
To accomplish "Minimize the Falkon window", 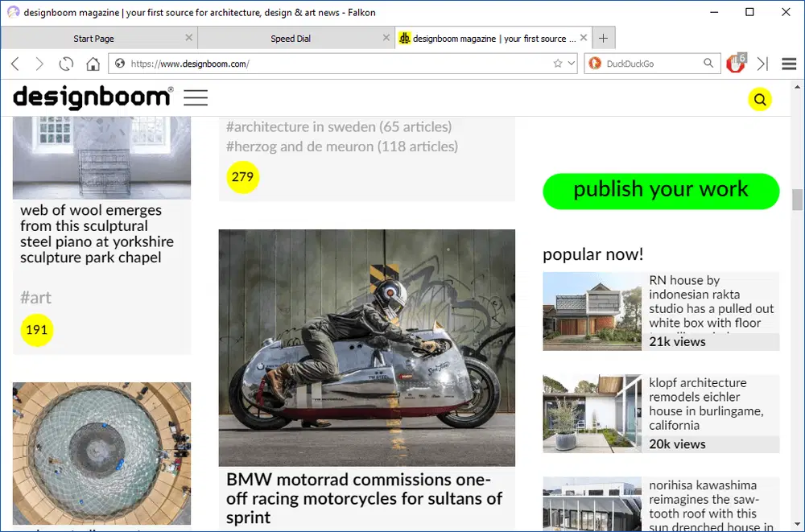I will pos(714,12).
